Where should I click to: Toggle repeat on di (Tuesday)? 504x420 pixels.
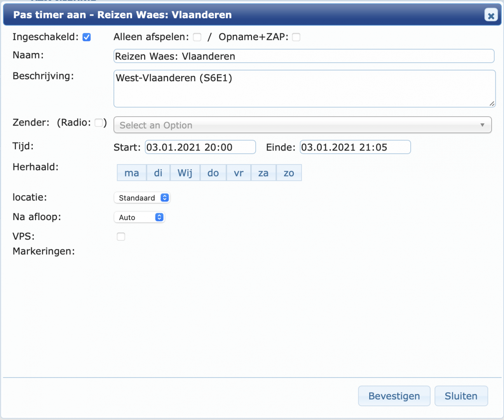click(158, 173)
